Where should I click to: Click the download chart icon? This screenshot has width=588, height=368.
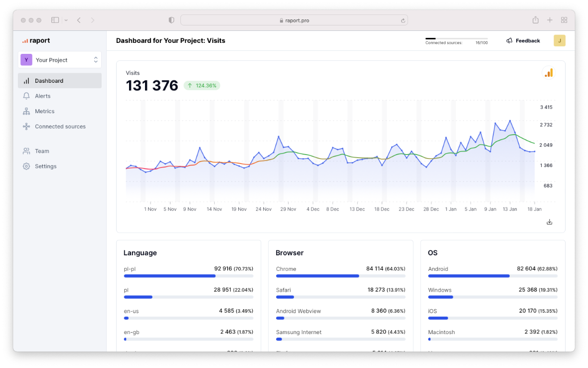pos(550,222)
